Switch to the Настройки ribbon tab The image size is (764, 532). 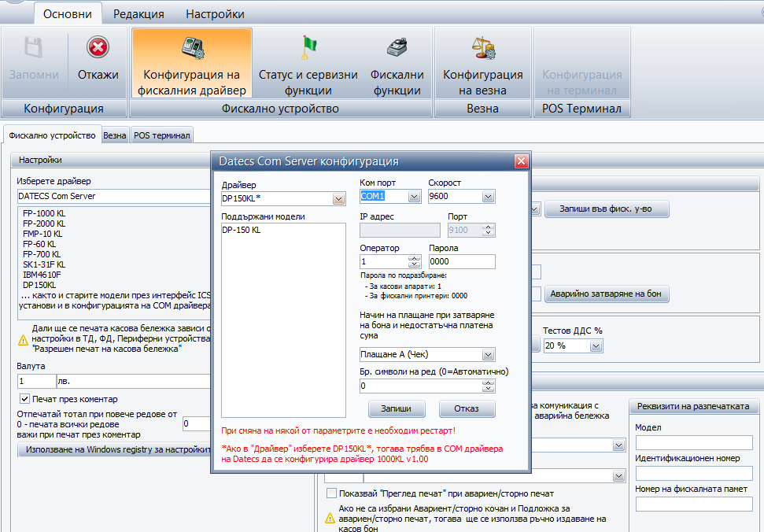click(x=215, y=13)
